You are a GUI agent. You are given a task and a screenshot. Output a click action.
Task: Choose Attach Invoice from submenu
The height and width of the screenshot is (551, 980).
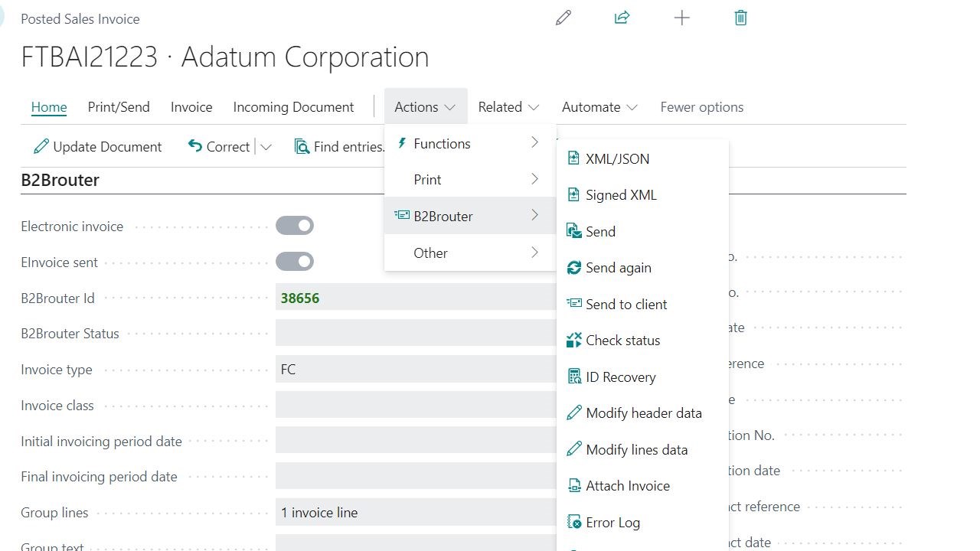click(643, 485)
